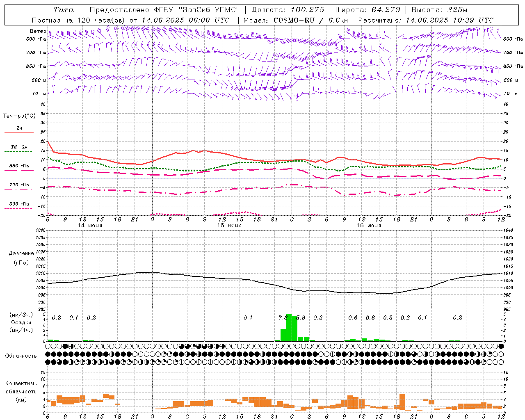525x420 pixels.
Task: Click the red solid line under legend "2м"
Action: point(19,133)
